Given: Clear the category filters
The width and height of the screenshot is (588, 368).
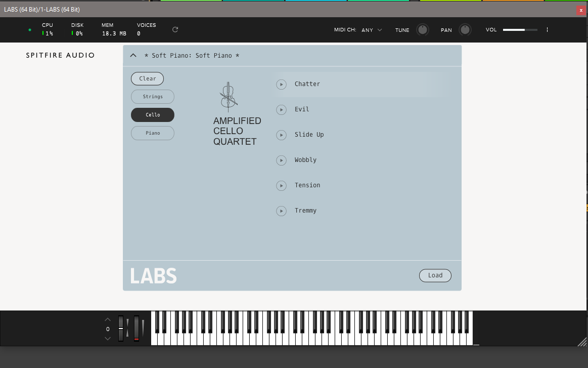Looking at the screenshot, I should (x=147, y=78).
